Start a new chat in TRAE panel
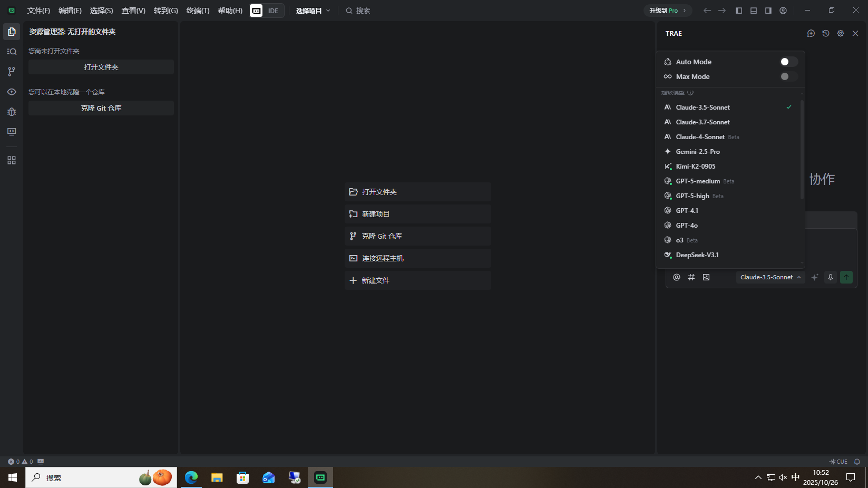The width and height of the screenshot is (868, 488). [811, 33]
